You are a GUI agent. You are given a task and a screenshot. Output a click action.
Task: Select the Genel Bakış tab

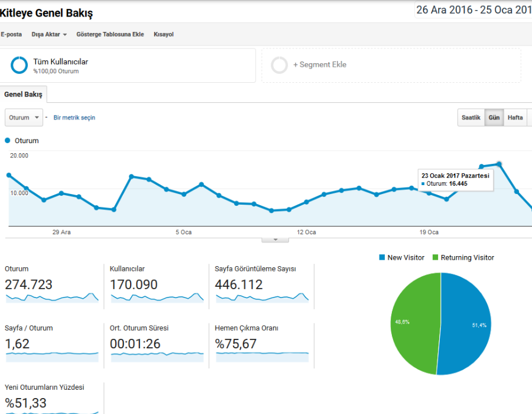[x=23, y=95]
